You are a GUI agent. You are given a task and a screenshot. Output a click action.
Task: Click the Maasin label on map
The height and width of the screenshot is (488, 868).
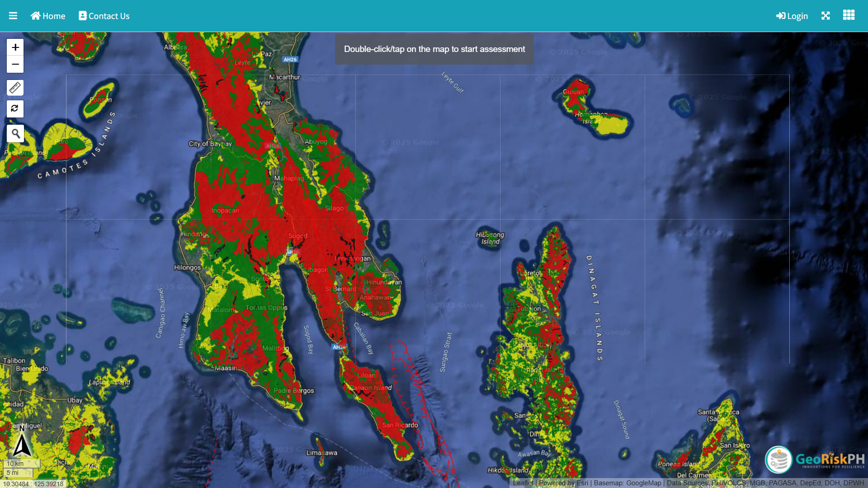(x=226, y=368)
